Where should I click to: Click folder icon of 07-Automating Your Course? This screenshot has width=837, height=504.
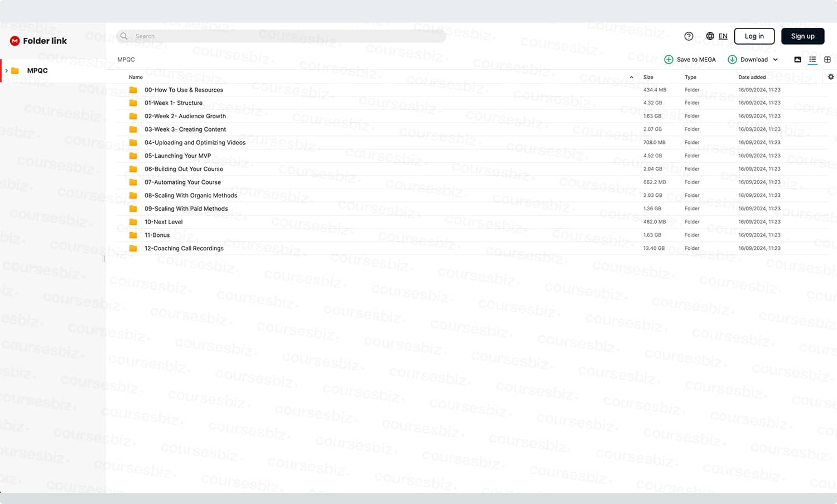(x=133, y=182)
